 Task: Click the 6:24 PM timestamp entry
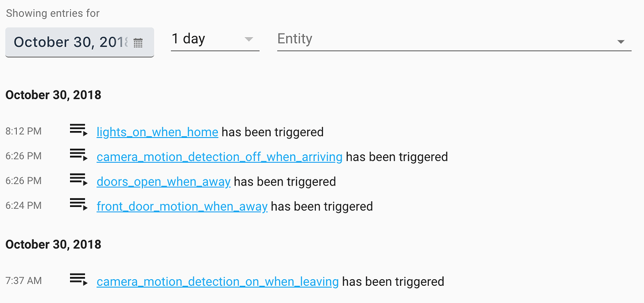point(23,206)
